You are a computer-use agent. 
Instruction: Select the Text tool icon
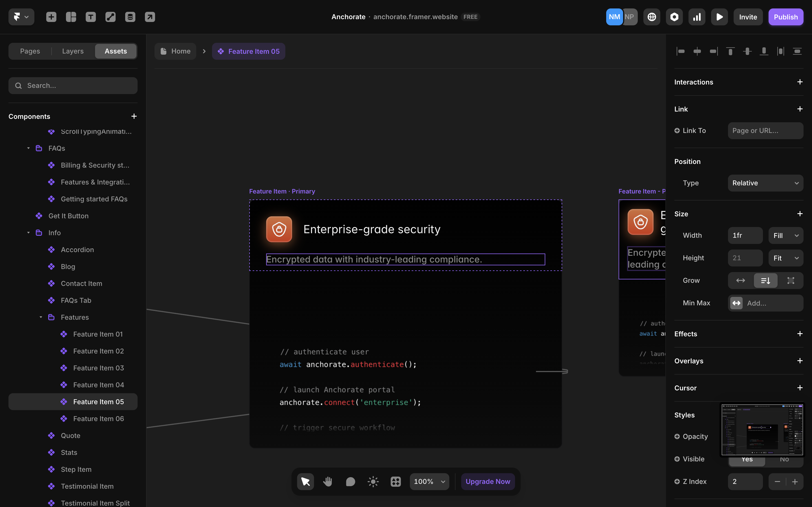[x=91, y=17]
